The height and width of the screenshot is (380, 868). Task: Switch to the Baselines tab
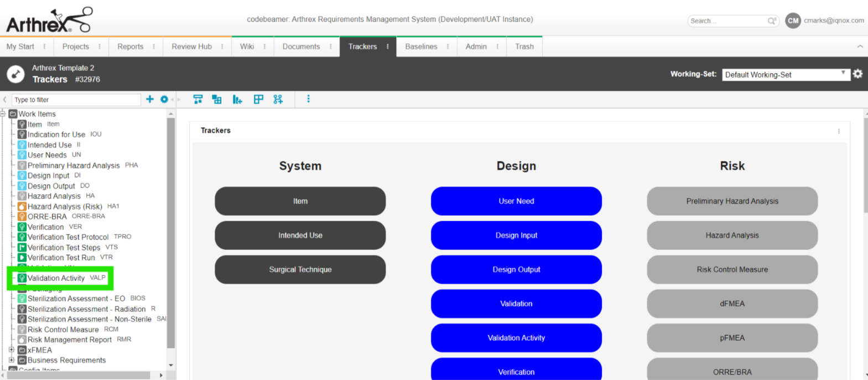tap(421, 46)
